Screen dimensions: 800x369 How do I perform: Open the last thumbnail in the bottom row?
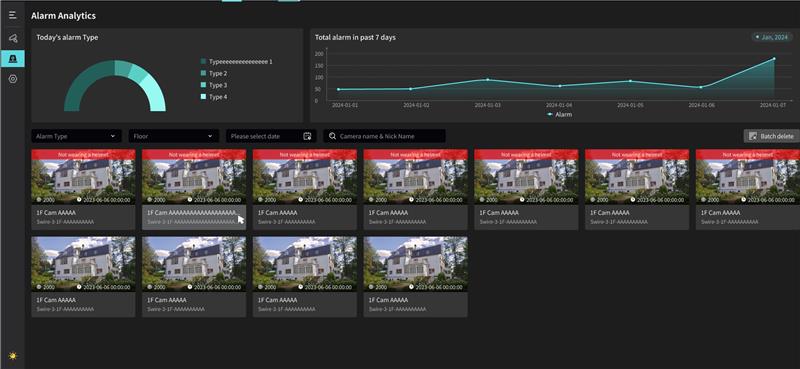pos(415,264)
